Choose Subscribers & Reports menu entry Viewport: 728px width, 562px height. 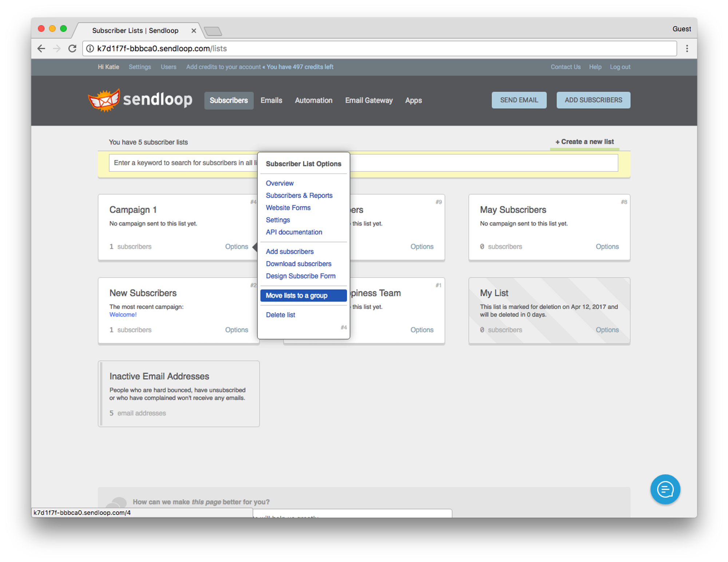[x=299, y=196]
